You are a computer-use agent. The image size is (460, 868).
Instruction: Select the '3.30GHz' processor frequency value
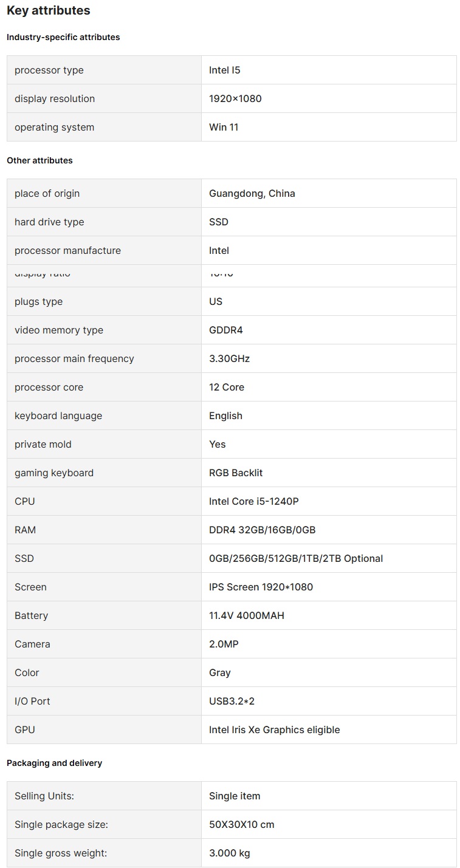tap(229, 358)
